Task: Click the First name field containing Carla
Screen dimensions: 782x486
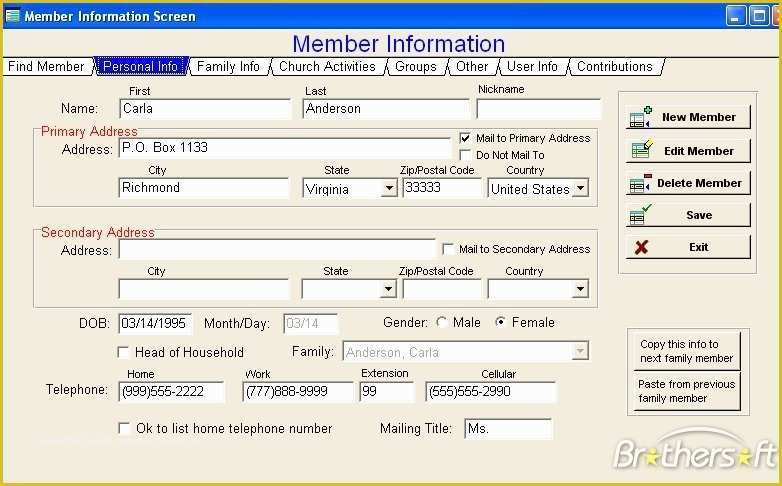Action: (x=205, y=109)
